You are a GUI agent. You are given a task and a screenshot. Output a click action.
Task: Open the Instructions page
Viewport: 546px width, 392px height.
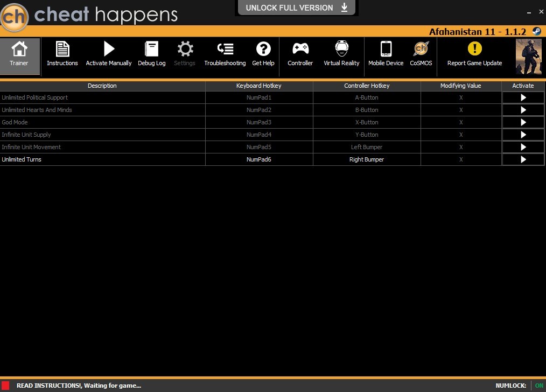coord(62,54)
